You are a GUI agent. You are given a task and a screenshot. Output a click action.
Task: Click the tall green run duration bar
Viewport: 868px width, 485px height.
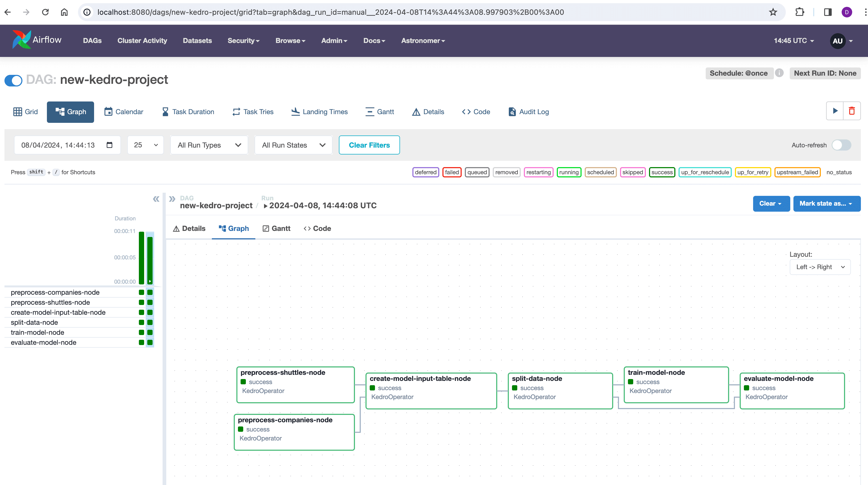click(x=142, y=258)
